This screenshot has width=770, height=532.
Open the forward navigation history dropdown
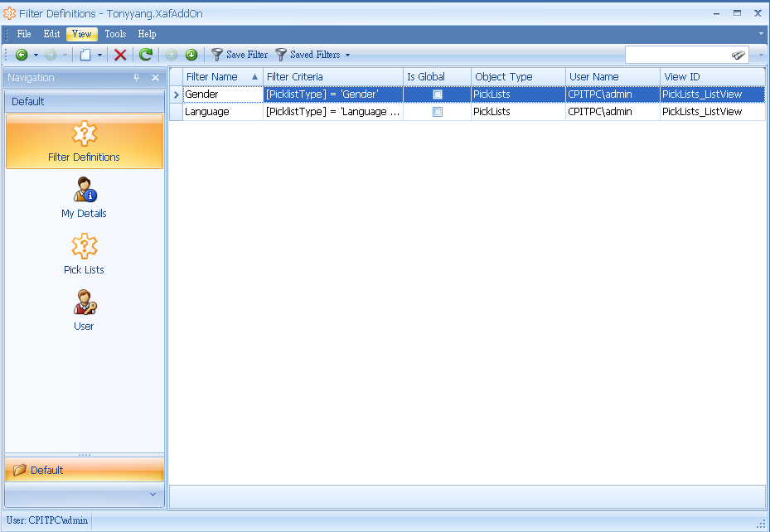65,55
